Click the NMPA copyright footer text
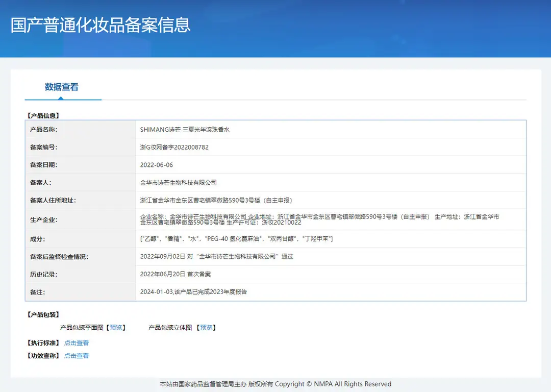The image size is (551, 392). coord(275,384)
